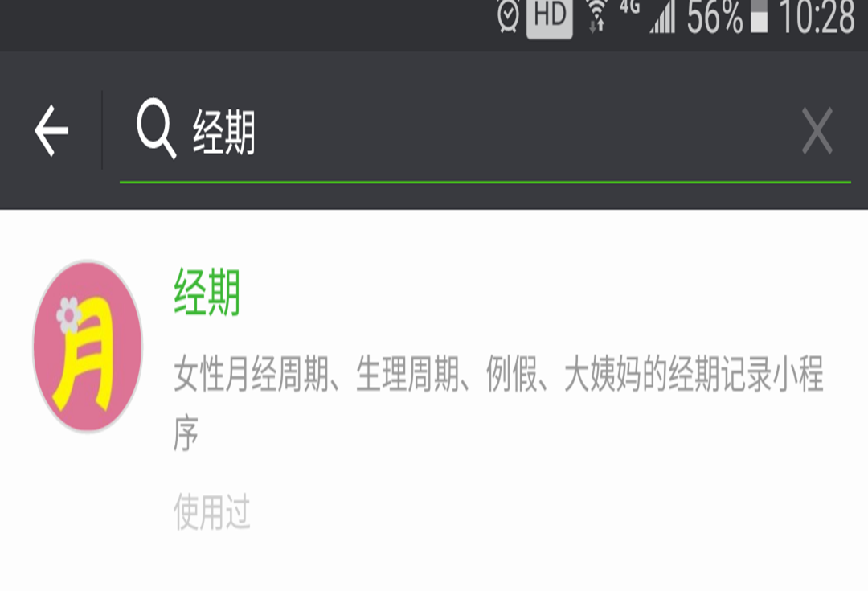Viewport: 868px width, 591px height.
Task: Tap the alarm clock status icon
Action: click(x=508, y=15)
